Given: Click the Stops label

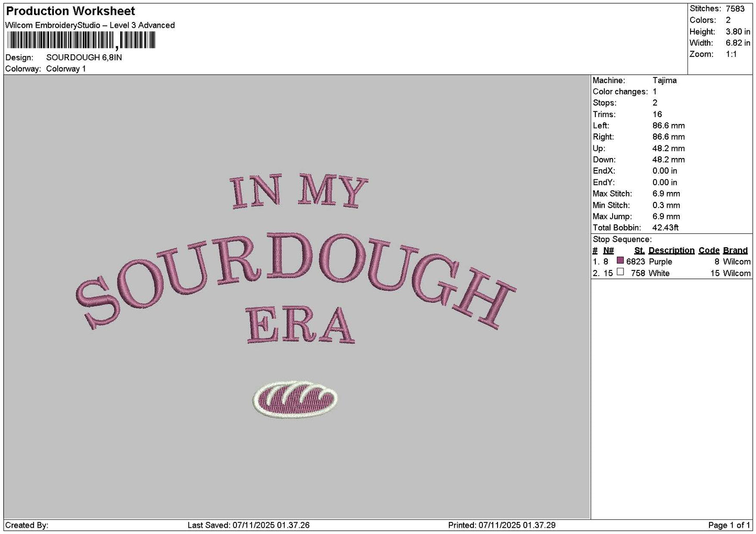Looking at the screenshot, I should [x=604, y=103].
